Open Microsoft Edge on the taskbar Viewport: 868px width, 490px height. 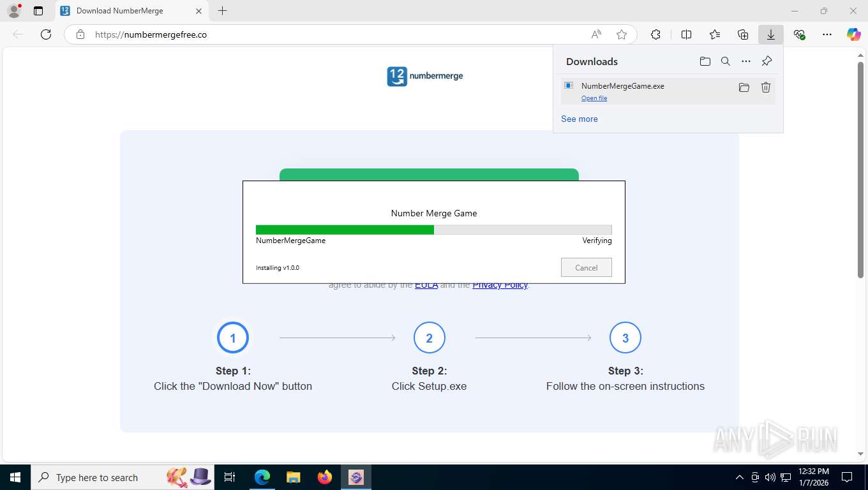(262, 477)
